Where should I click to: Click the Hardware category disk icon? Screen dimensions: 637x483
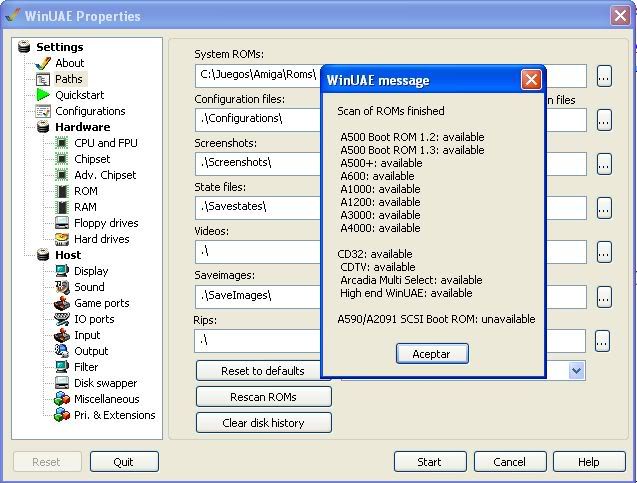click(43, 127)
